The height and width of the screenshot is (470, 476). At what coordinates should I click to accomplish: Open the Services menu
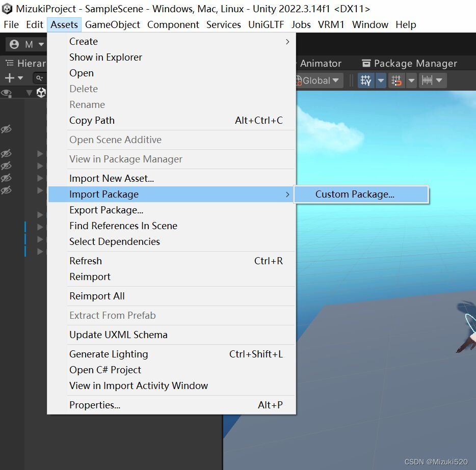click(x=223, y=24)
